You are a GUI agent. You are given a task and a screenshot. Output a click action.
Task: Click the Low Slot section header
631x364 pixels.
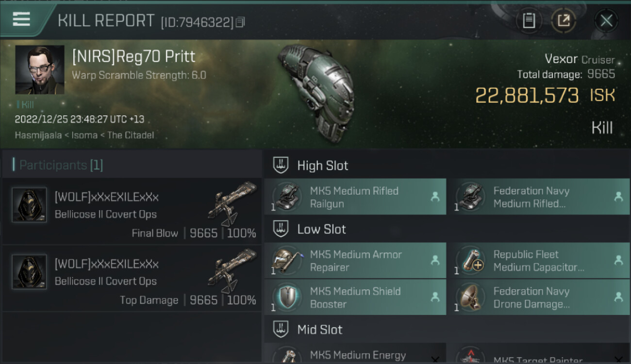(x=321, y=229)
